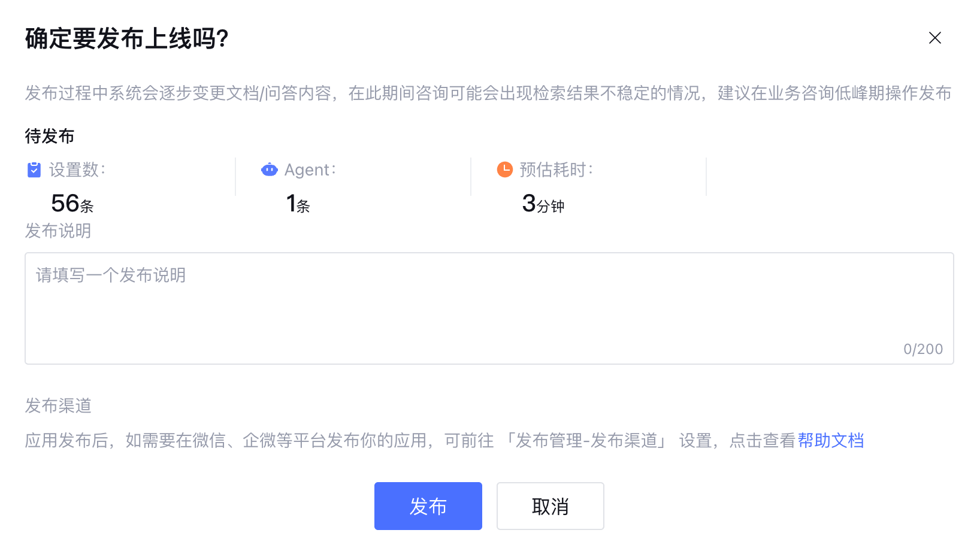Click the Agent label text
The image size is (980, 545).
point(310,170)
